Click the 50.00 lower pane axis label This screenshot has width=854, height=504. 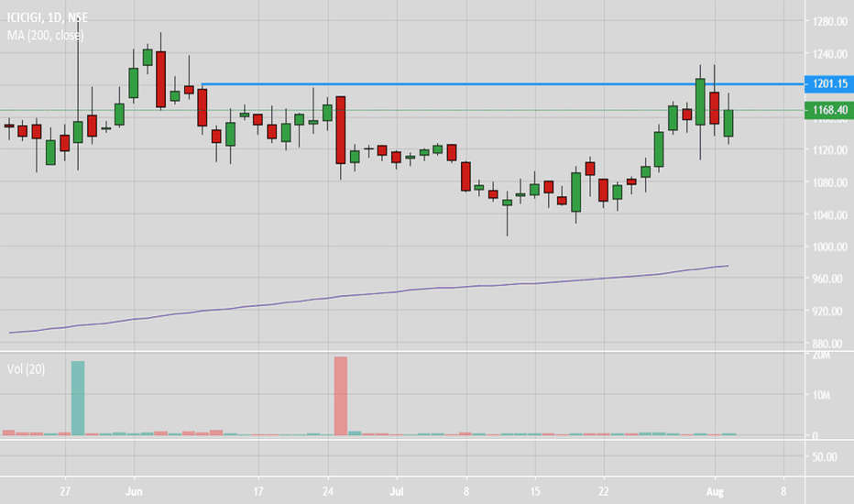[825, 456]
